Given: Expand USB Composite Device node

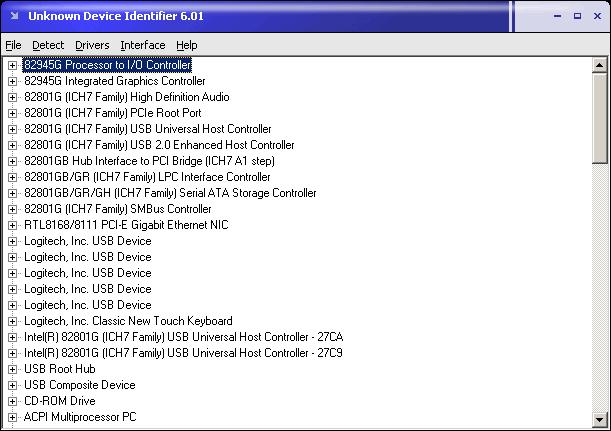Looking at the screenshot, I should pyautogui.click(x=12, y=385).
